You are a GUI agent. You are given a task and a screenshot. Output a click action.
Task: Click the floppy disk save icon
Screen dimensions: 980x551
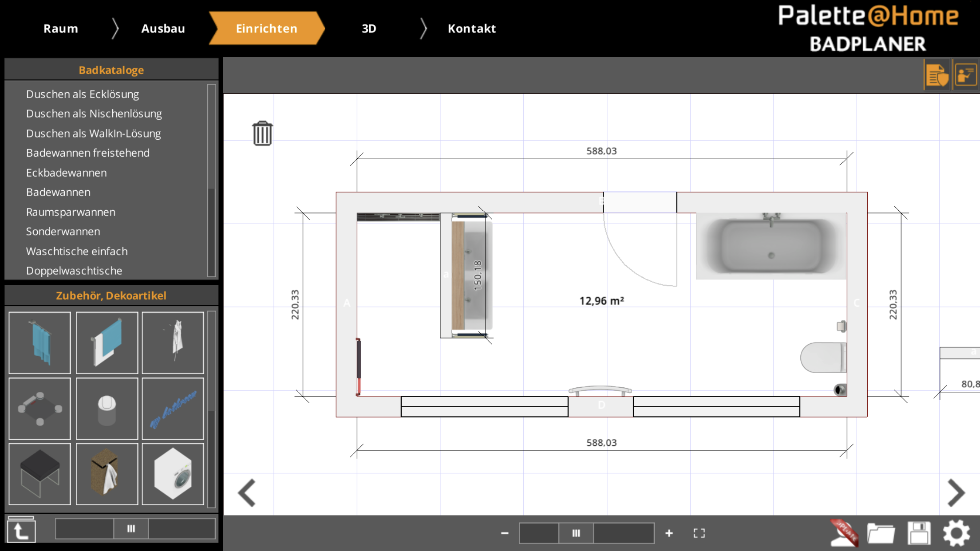click(x=919, y=532)
